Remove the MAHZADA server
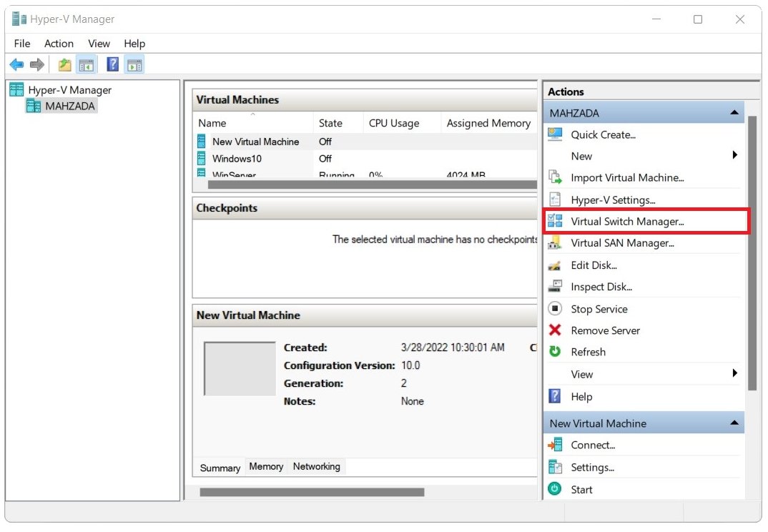This screenshot has width=768, height=532. [x=604, y=330]
